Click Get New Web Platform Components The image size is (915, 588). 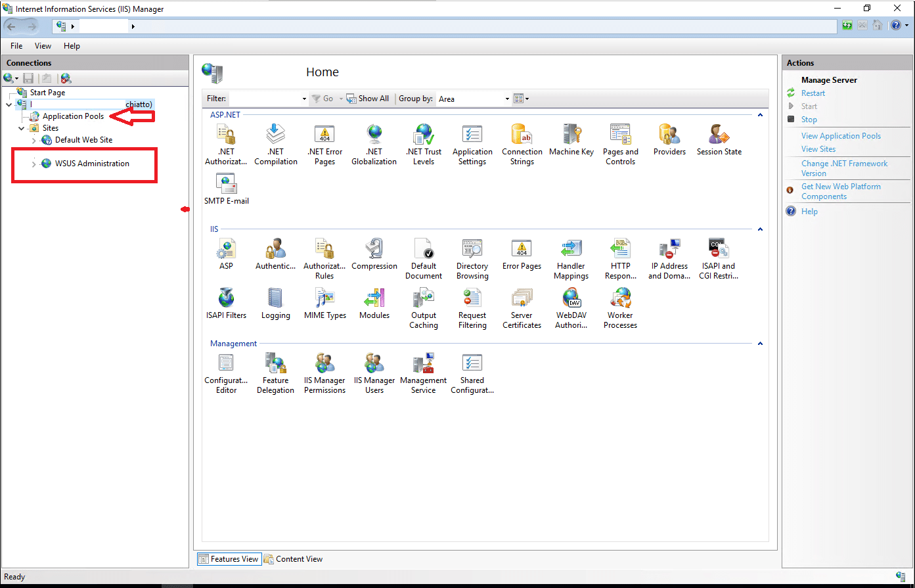(841, 191)
